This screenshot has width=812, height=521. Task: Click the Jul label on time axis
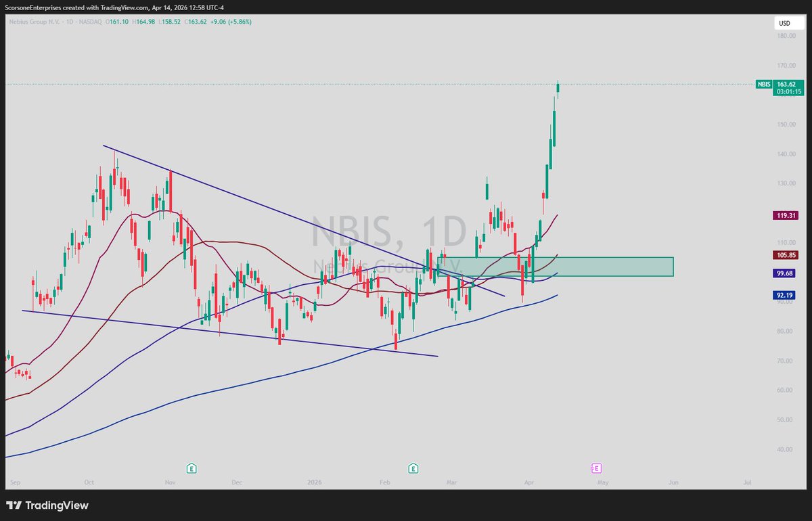(x=747, y=483)
